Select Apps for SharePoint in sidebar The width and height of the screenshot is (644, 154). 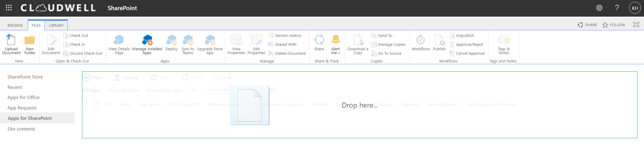(x=37, y=118)
